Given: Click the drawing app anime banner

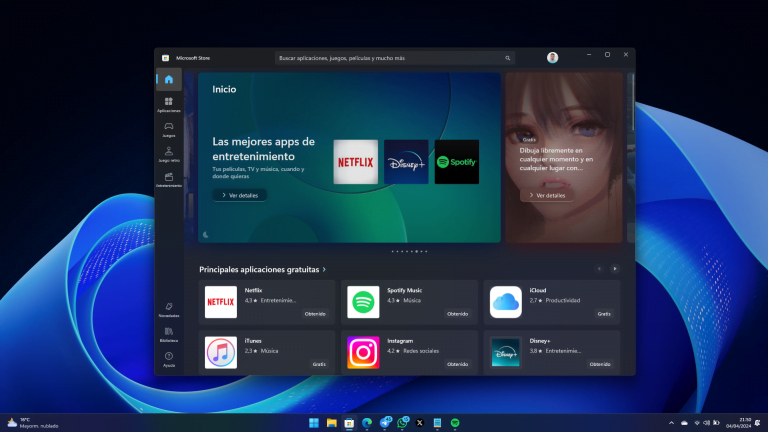Looking at the screenshot, I should tap(564, 157).
